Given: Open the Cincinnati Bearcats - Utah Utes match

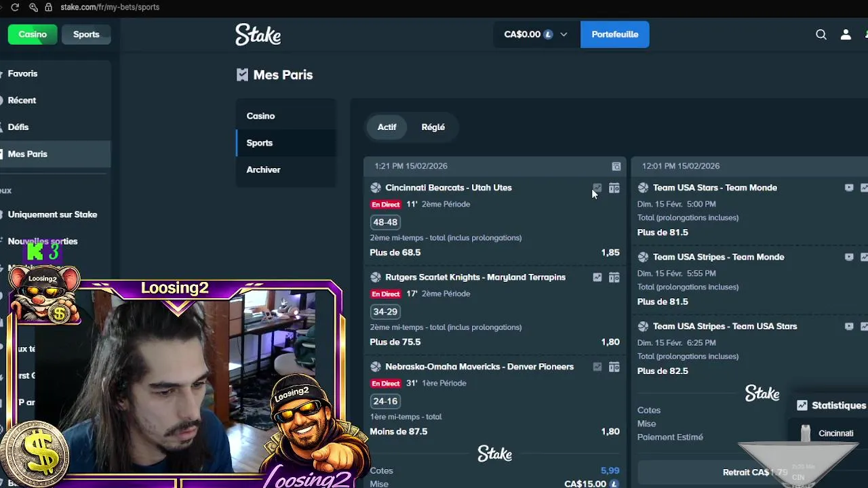Looking at the screenshot, I should (x=448, y=188).
